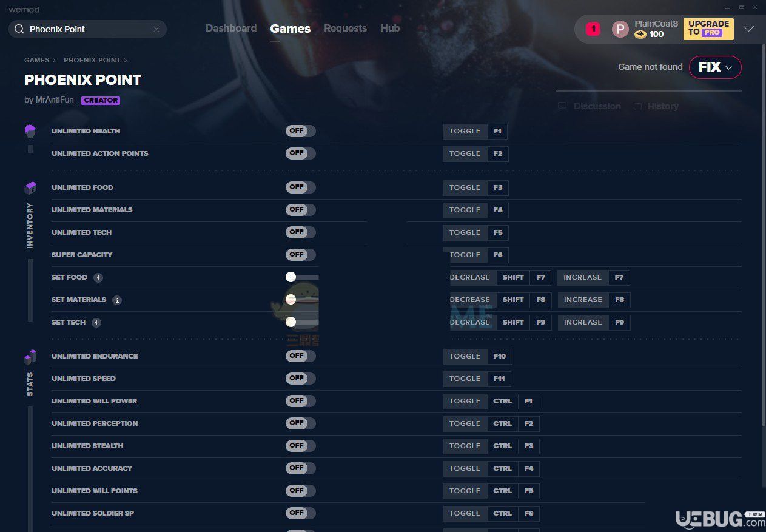Viewport: 766px width, 532px height.
Task: Click the coins balance icon
Action: coord(640,35)
